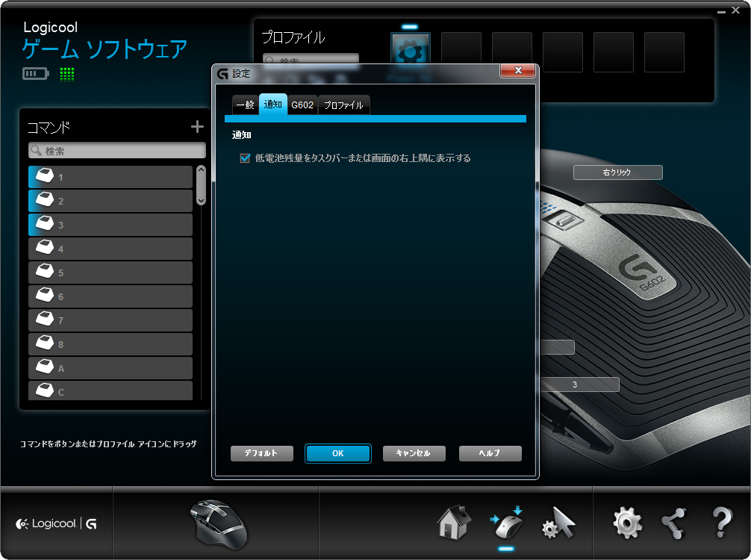The image size is (751, 560).
Task: Switch to the 通知 tab
Action: [x=273, y=105]
